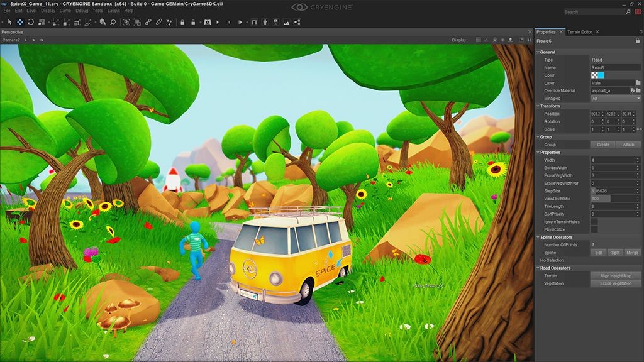This screenshot has width=644, height=362.
Task: Click the Erase Vegetation button
Action: point(615,283)
